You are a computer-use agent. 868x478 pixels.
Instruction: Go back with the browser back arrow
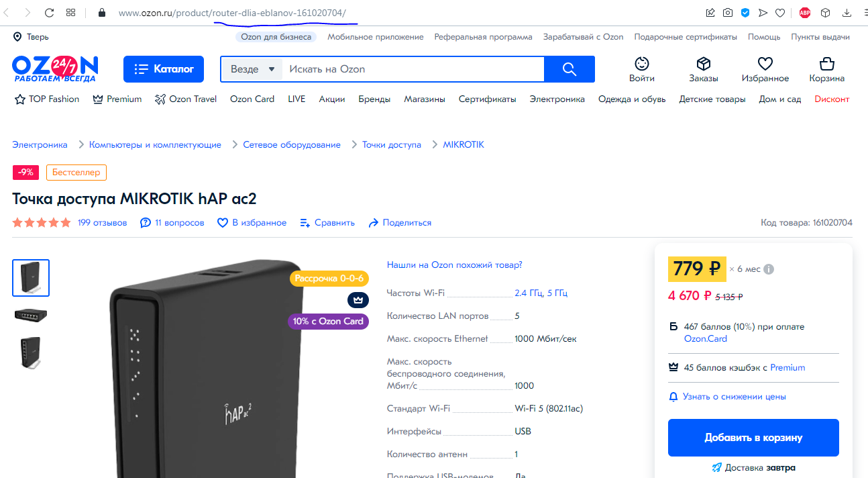pos(7,13)
